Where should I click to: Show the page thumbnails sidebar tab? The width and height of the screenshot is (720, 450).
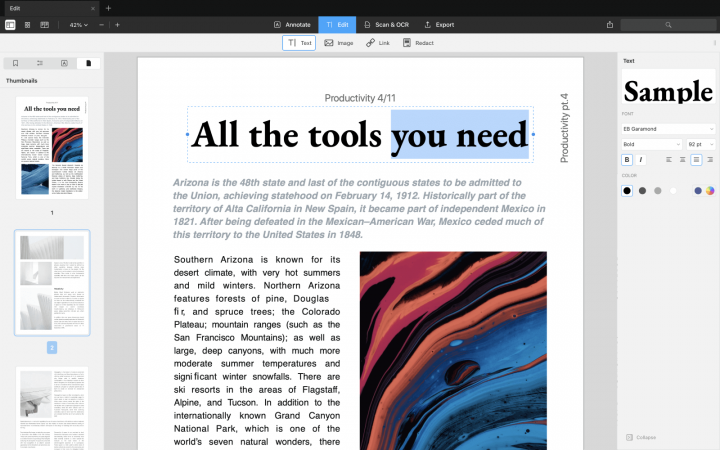coord(89,63)
